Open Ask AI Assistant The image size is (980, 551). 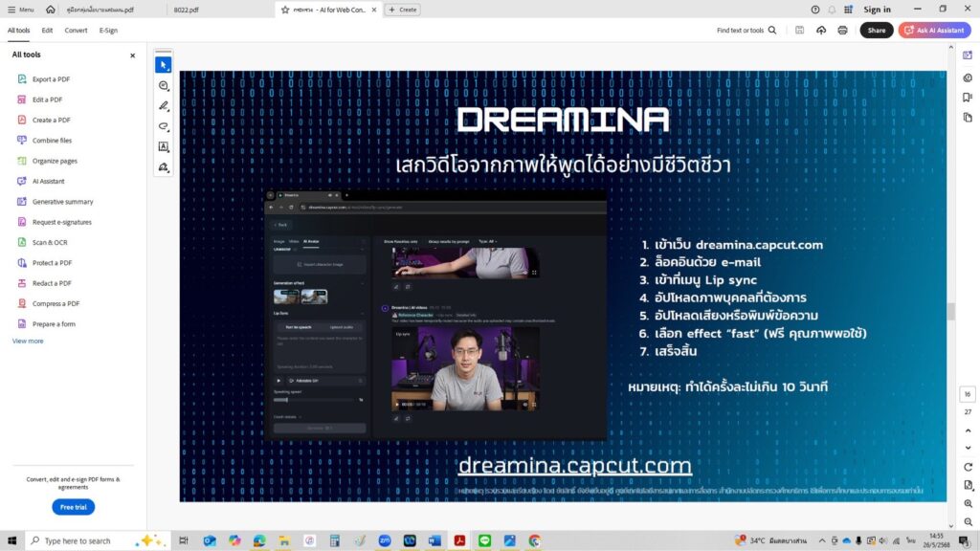tap(935, 30)
